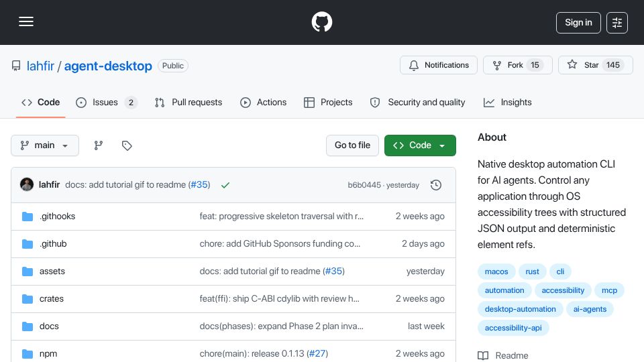Open the appearance settings sliders icon
Image resolution: width=644 pixels, height=362 pixels.
pyautogui.click(x=617, y=23)
